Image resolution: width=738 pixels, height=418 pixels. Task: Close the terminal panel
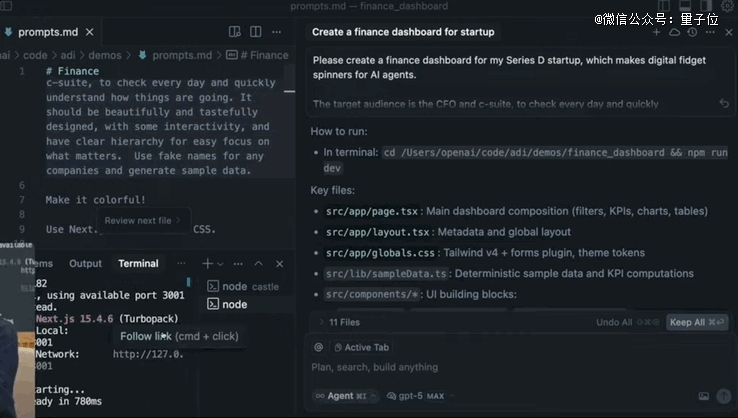(279, 264)
